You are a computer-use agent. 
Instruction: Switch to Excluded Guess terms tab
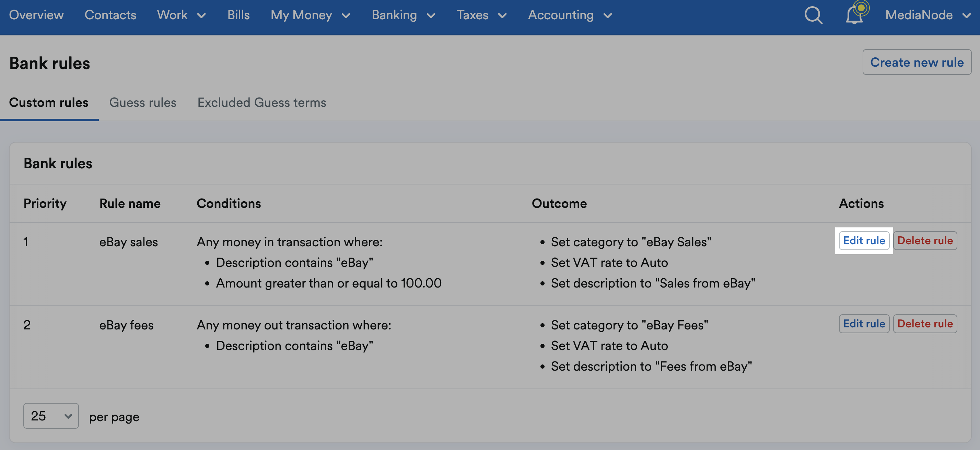click(x=262, y=102)
